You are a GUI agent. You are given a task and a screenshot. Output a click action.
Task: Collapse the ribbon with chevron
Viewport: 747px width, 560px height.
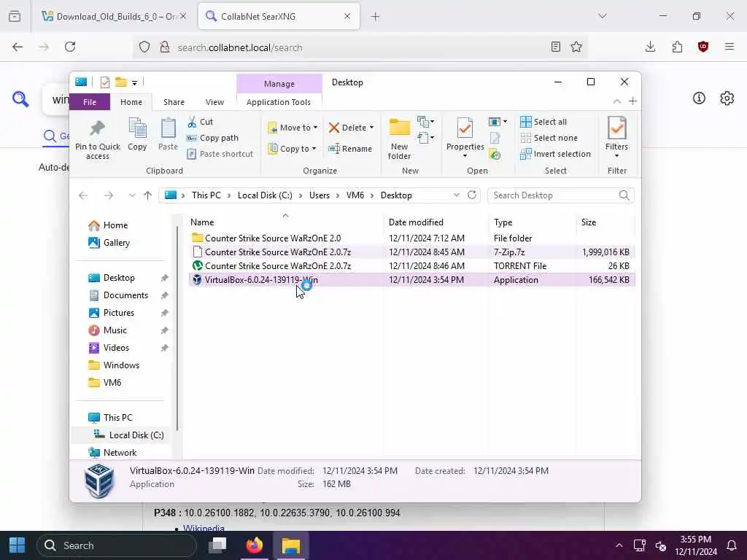coord(617,101)
